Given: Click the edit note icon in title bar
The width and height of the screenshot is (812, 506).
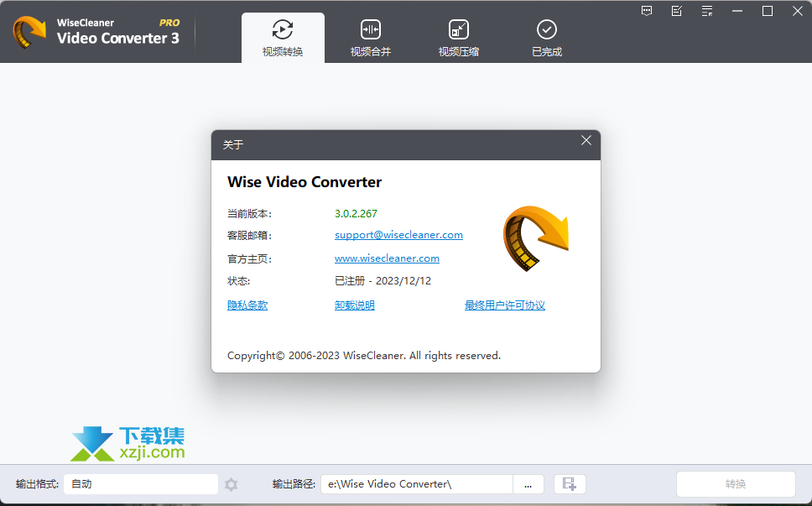Looking at the screenshot, I should coord(677,11).
